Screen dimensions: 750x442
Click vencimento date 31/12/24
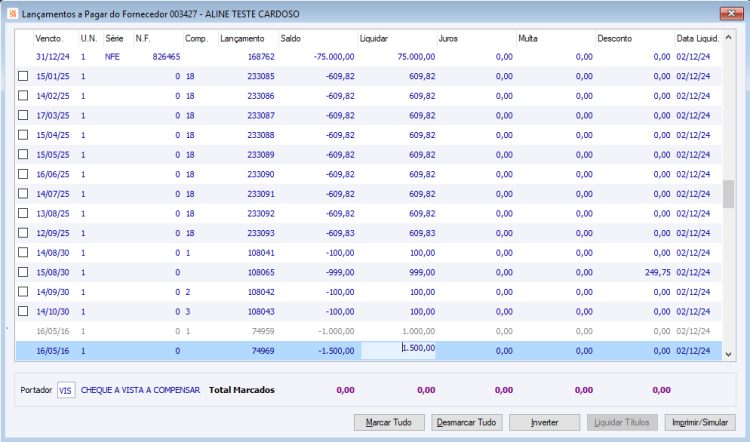point(53,56)
